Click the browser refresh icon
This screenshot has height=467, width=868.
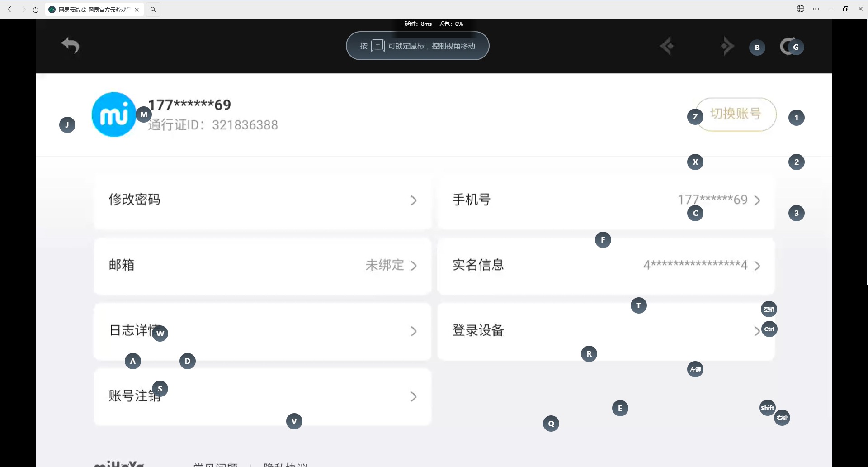(36, 10)
